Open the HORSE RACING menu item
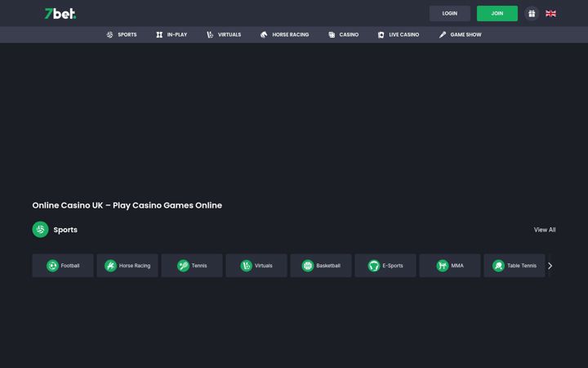 tap(285, 34)
